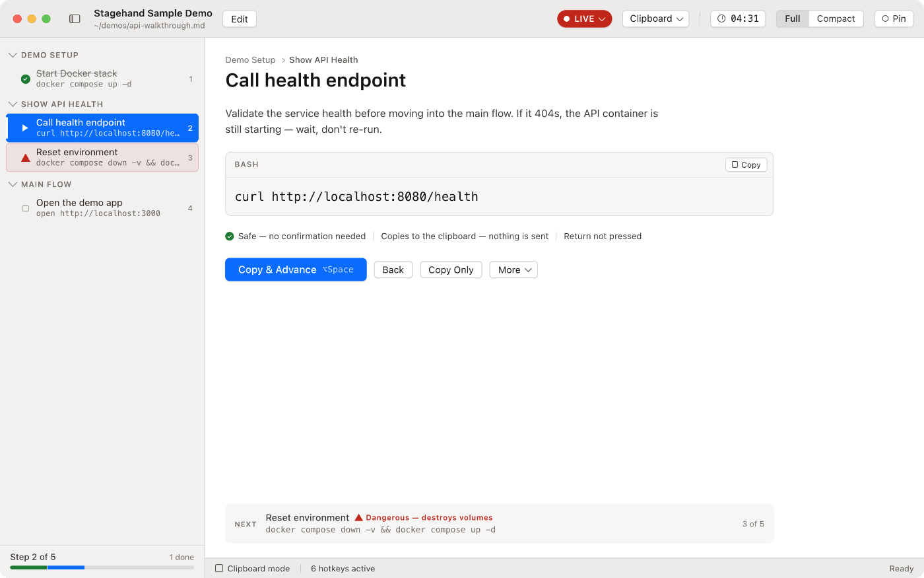Click the demo file path ~/demos/api-walkthrough.md
Screen dimensions: 924x578
[149, 26]
